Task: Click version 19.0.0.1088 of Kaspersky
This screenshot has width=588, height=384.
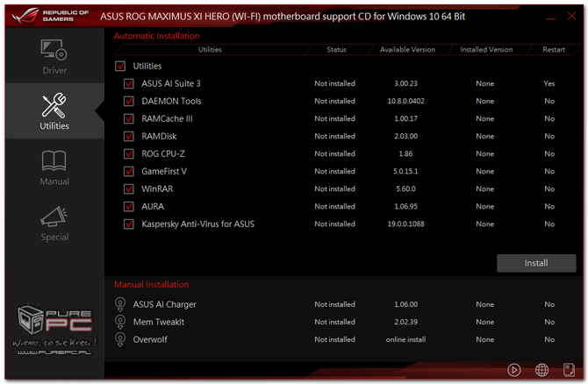Action: (x=405, y=224)
